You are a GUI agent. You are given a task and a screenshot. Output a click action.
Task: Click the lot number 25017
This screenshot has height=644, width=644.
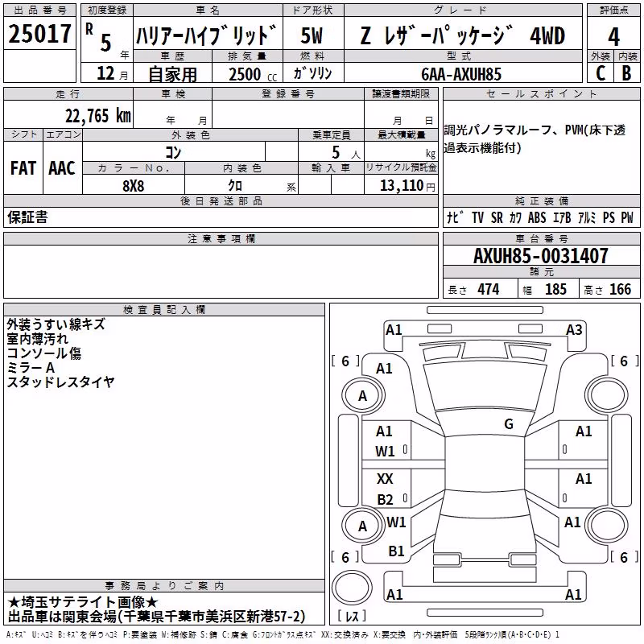coord(39,34)
